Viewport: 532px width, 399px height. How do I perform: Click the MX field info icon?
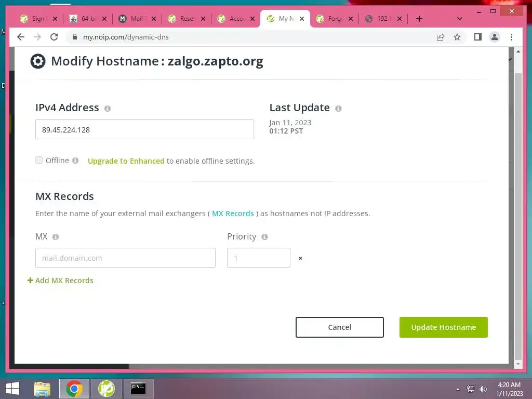point(56,237)
